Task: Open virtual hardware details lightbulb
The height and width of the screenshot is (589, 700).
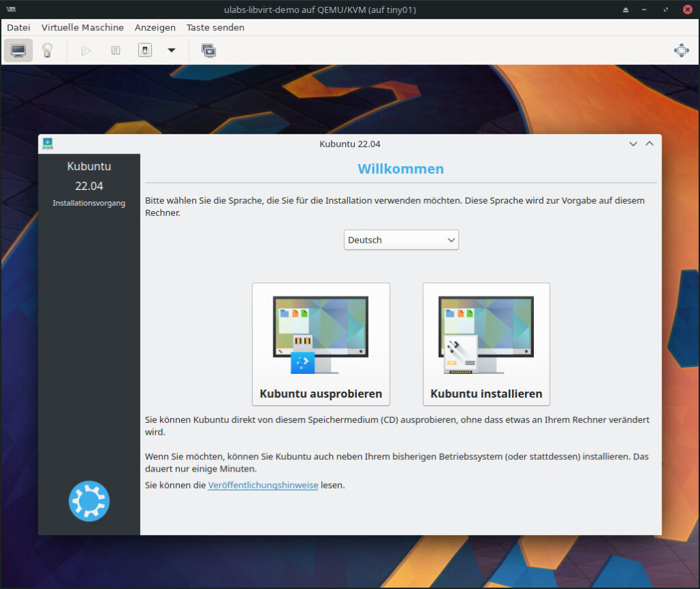Action: (47, 51)
